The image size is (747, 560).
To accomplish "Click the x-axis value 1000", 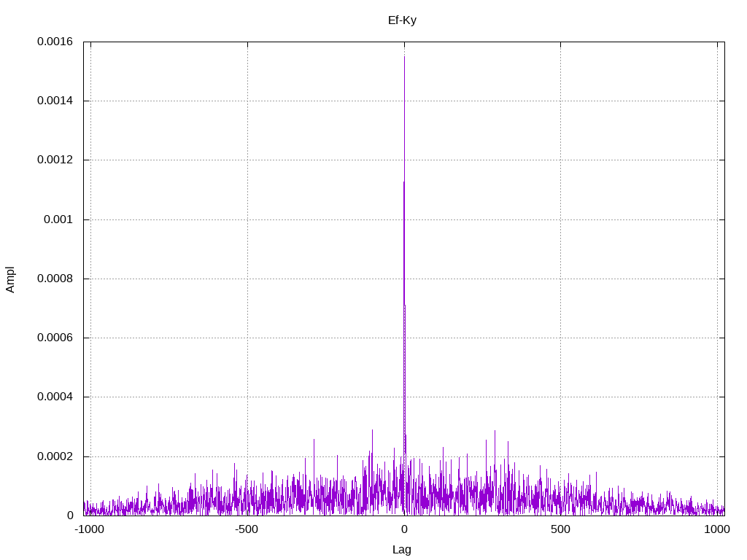I will click(x=717, y=529).
